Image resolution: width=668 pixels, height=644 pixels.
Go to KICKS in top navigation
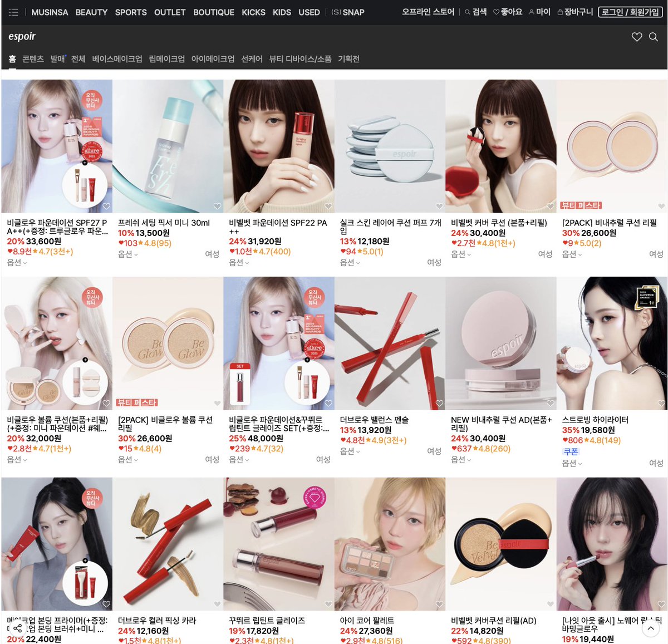click(253, 12)
